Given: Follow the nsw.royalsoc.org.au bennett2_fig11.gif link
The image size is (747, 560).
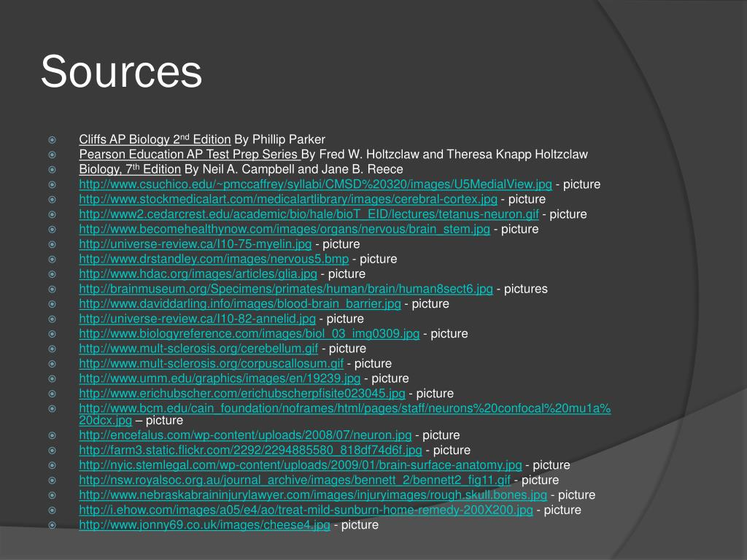Looking at the screenshot, I should [x=295, y=480].
